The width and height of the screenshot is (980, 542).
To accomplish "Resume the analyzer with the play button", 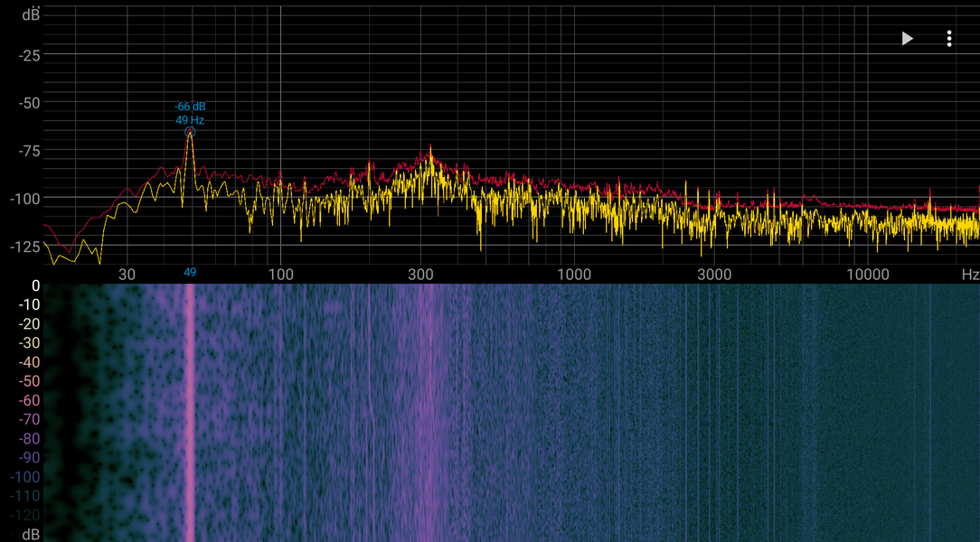I will (908, 39).
